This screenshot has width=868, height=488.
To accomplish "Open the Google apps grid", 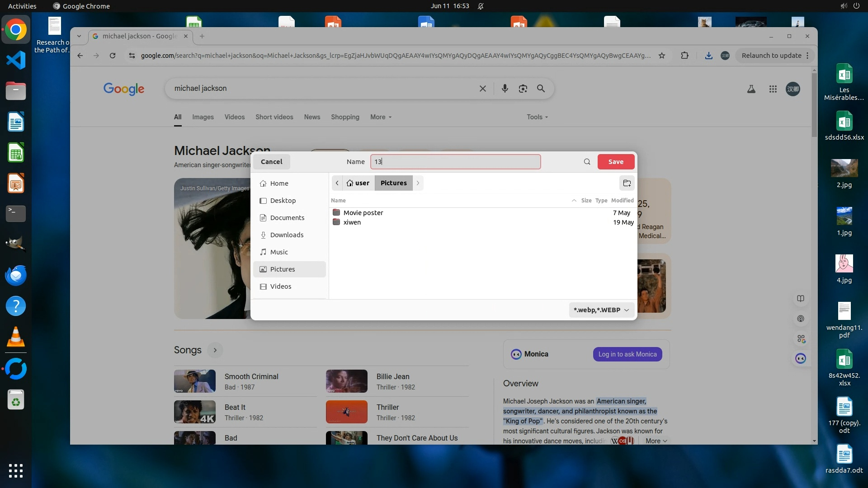I will coord(773,89).
